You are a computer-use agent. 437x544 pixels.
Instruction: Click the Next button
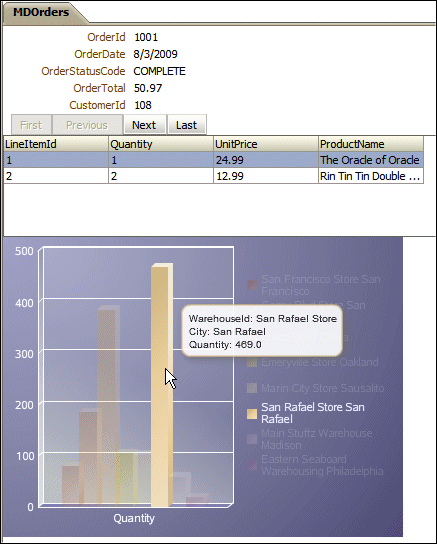(x=144, y=125)
